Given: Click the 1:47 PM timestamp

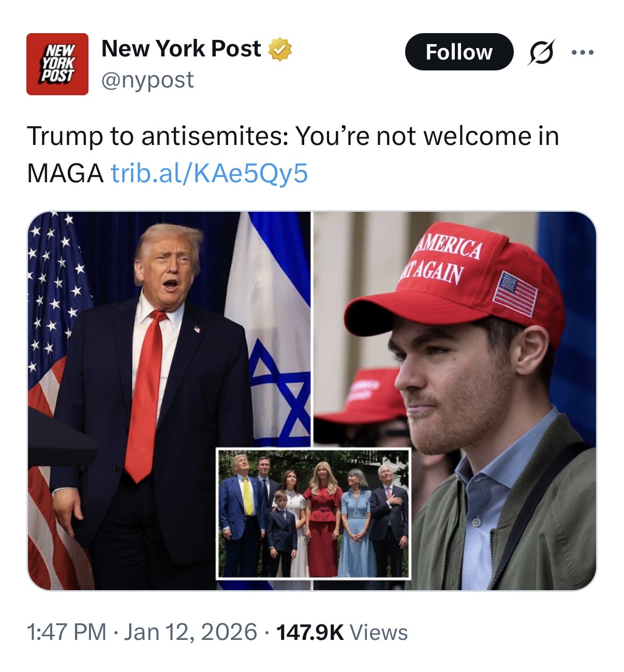Looking at the screenshot, I should tap(66, 632).
